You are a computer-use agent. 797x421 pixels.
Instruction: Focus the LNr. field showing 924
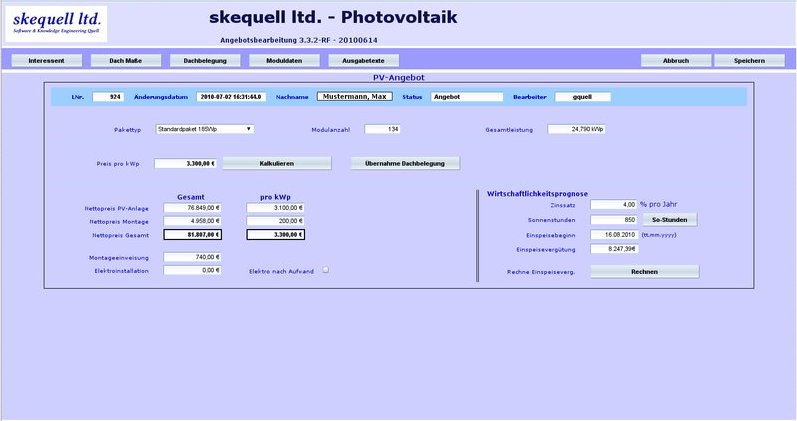pyautogui.click(x=108, y=97)
